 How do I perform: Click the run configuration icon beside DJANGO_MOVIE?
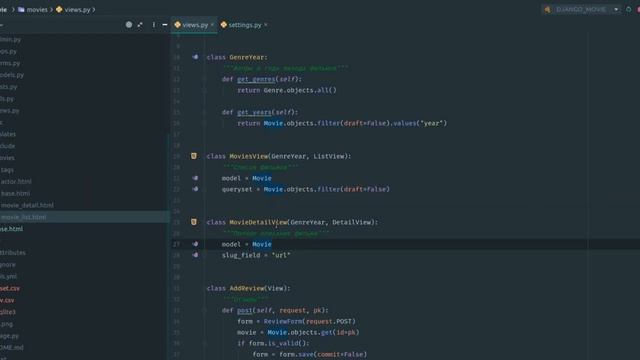[x=547, y=9]
